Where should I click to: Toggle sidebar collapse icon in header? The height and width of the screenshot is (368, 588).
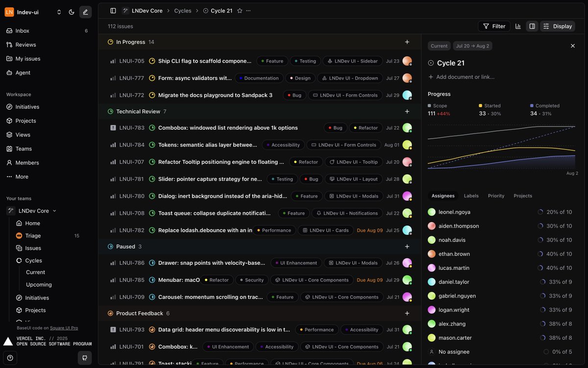[x=113, y=10]
